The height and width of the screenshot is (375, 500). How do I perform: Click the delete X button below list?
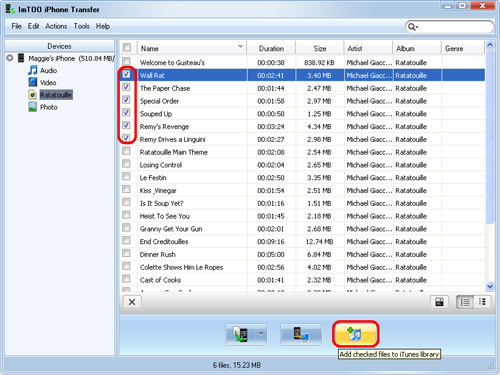click(x=132, y=302)
